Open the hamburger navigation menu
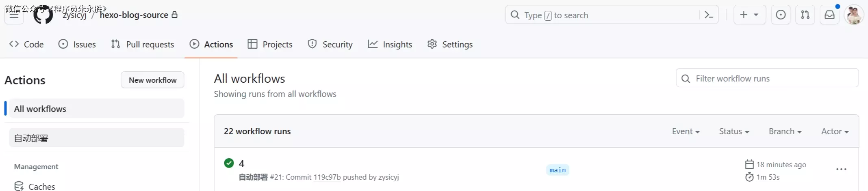868x191 pixels. click(14, 15)
